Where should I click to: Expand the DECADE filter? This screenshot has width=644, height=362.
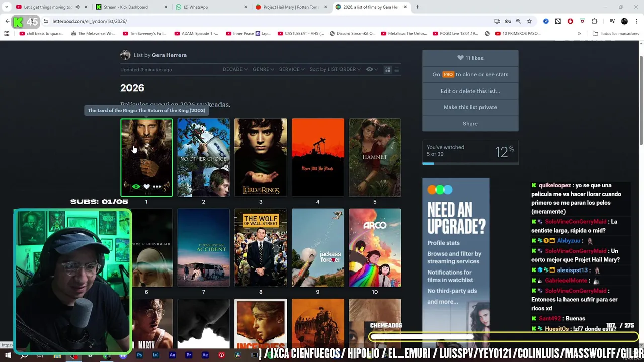tap(235, 69)
